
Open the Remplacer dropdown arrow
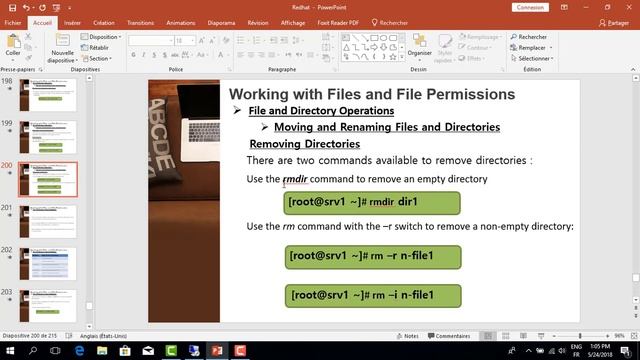coord(551,48)
